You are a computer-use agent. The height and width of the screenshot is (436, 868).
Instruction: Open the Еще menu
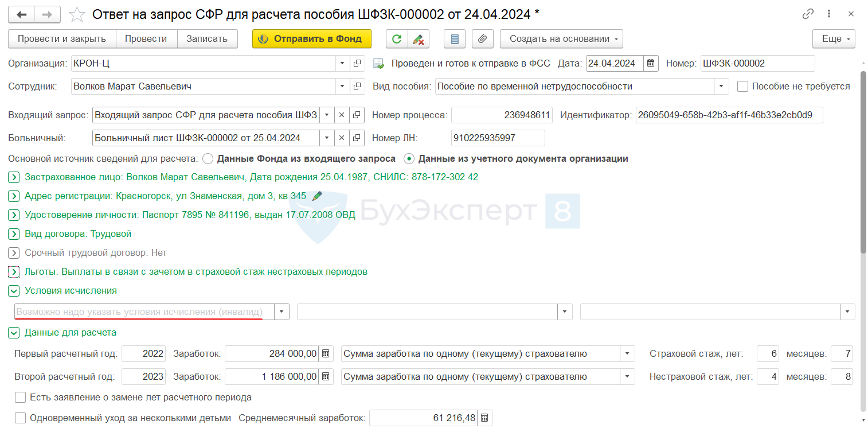coord(834,39)
